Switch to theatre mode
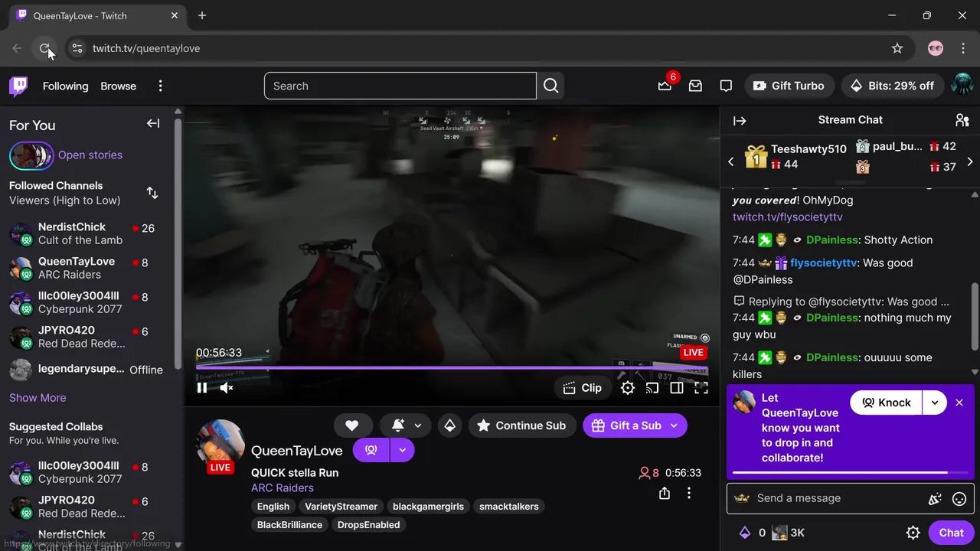 tap(677, 388)
